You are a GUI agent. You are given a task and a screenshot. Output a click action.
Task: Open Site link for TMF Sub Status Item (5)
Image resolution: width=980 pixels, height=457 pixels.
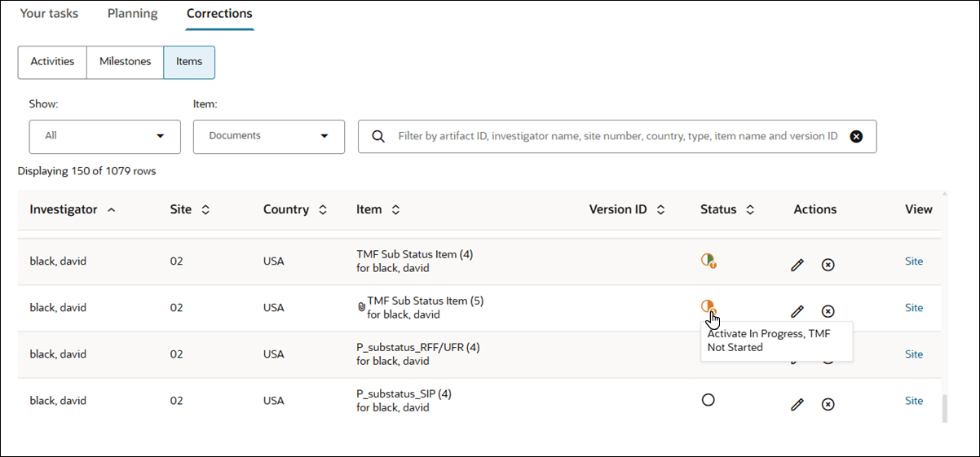[x=914, y=308]
